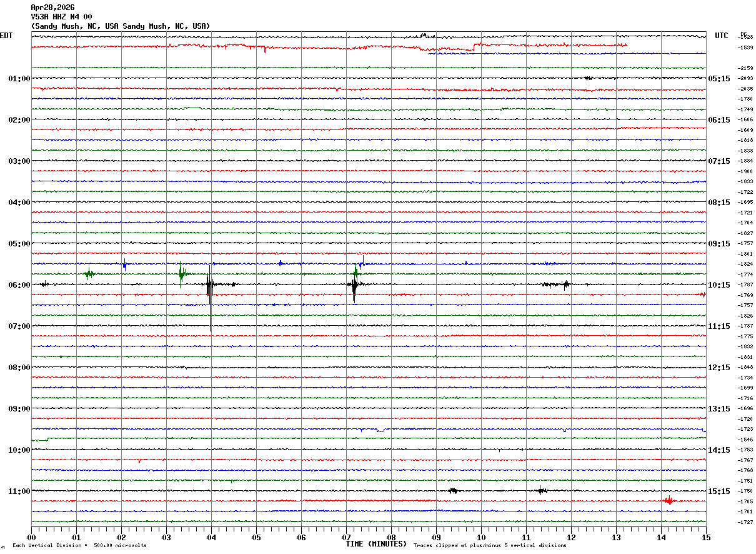Click minute tick label "00" on time axis
This screenshot has height=554, width=756.
(31, 537)
